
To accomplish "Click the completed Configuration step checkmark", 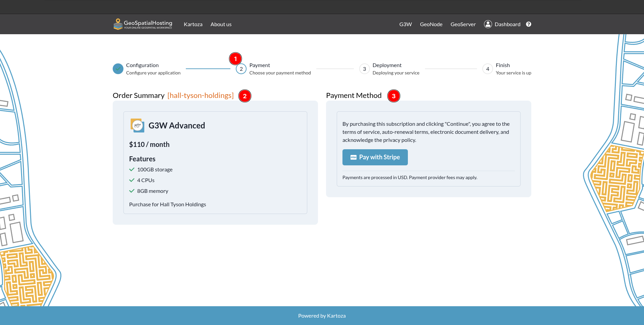I will (x=118, y=69).
